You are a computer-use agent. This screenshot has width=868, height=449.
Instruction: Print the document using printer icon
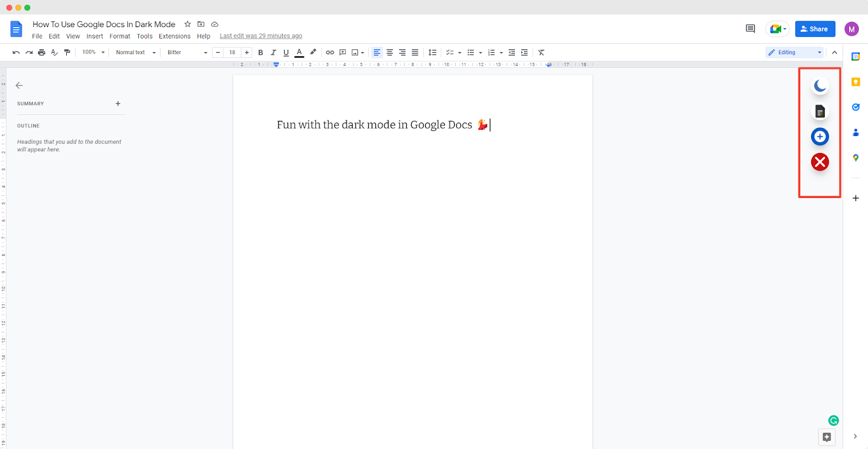coord(42,53)
